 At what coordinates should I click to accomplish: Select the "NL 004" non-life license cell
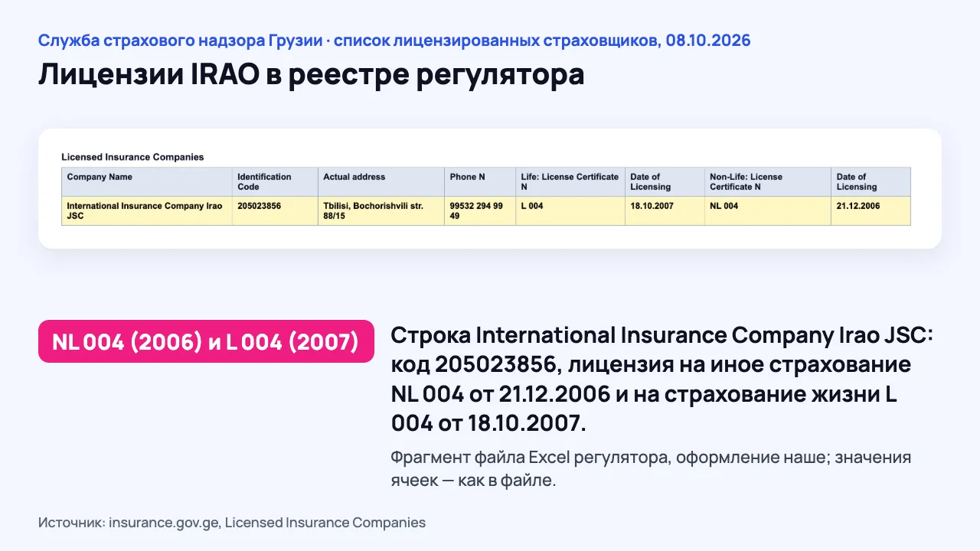[768, 211]
